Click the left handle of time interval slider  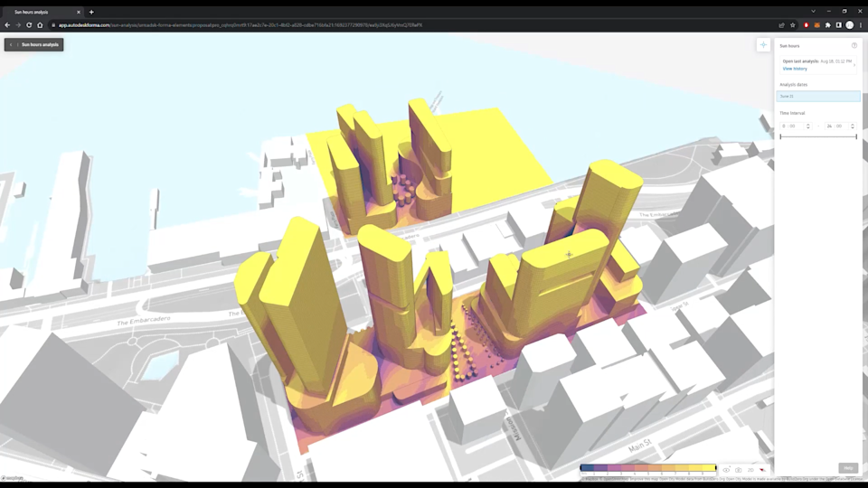tap(780, 136)
